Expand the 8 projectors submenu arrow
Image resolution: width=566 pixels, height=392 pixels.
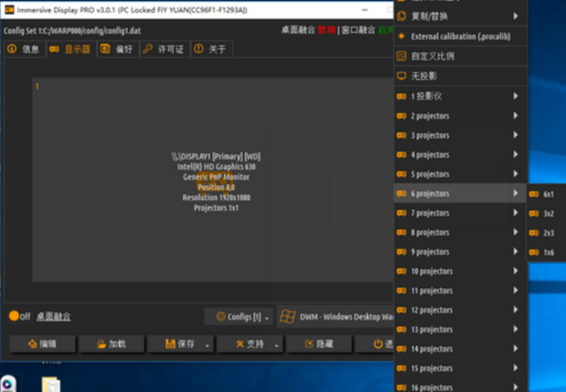515,232
